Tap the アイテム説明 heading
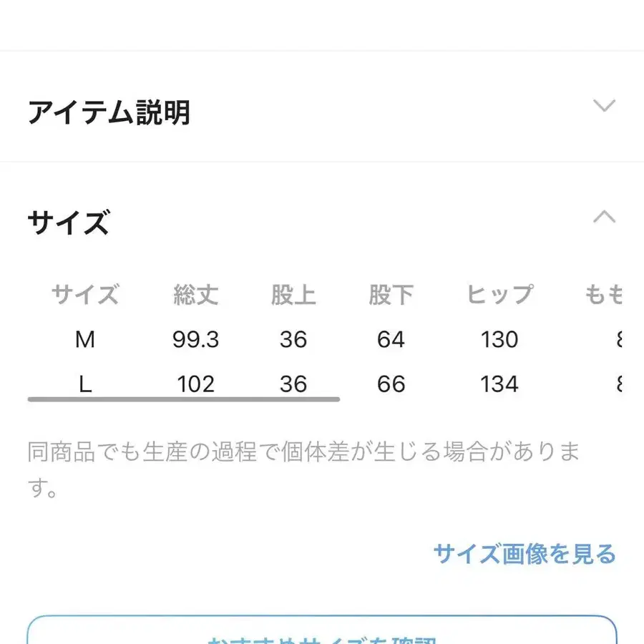644x644 pixels. click(x=109, y=112)
